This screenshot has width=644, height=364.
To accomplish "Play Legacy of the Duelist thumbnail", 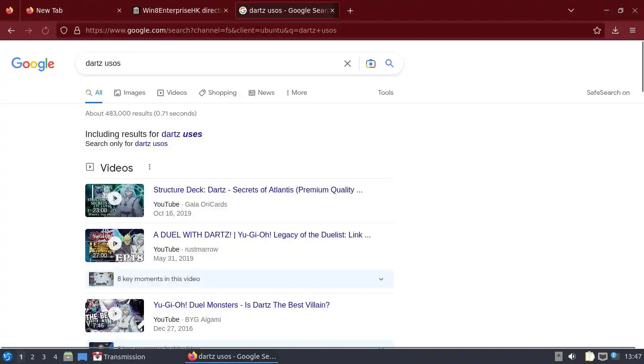I will [x=115, y=246].
